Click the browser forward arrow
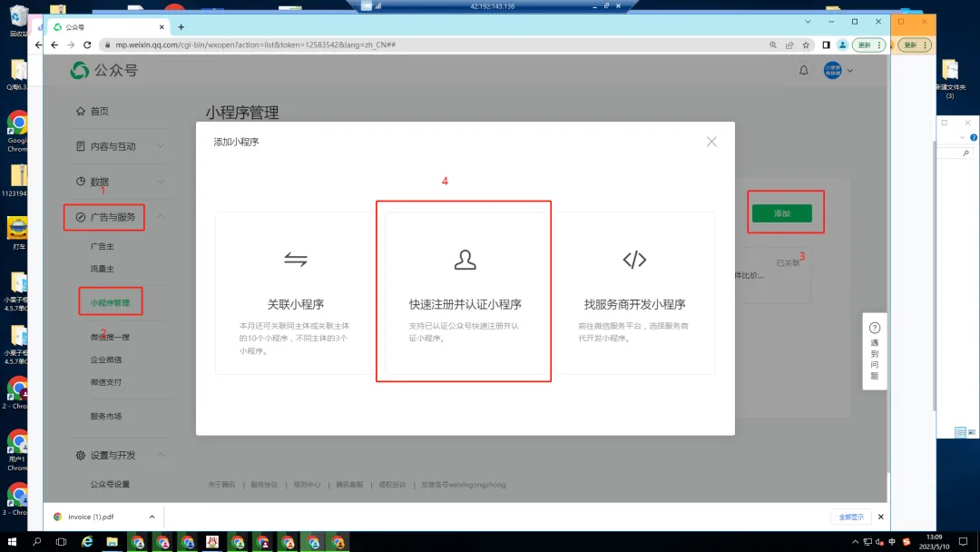This screenshot has width=980, height=552. tap(71, 45)
